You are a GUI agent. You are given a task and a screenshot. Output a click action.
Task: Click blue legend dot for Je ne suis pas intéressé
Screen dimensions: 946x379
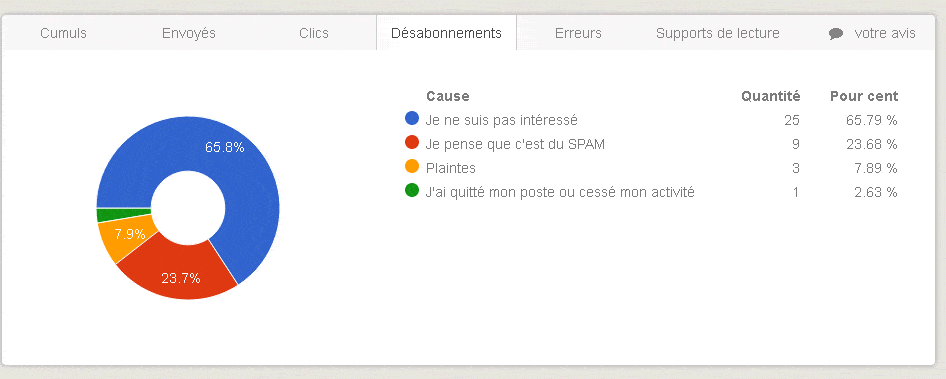point(412,118)
